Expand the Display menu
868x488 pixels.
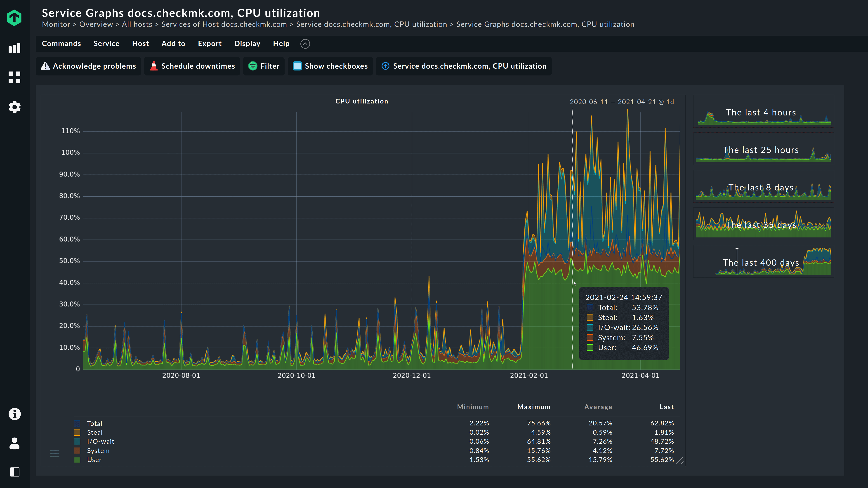click(x=247, y=43)
